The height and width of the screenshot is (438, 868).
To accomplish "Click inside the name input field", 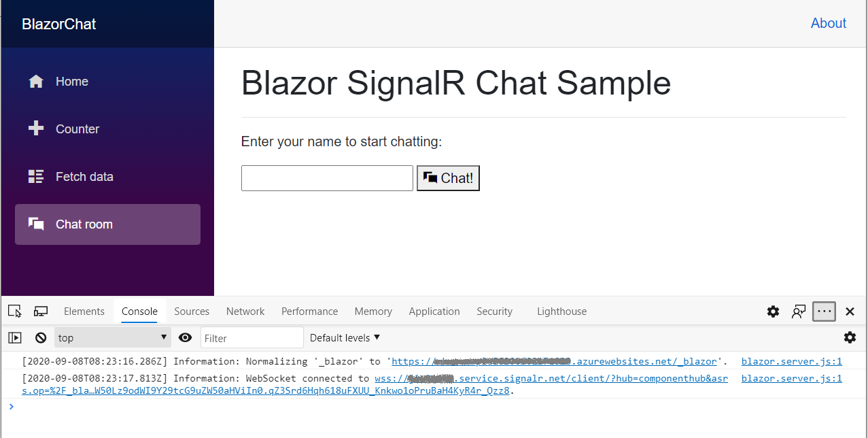I will coord(326,178).
